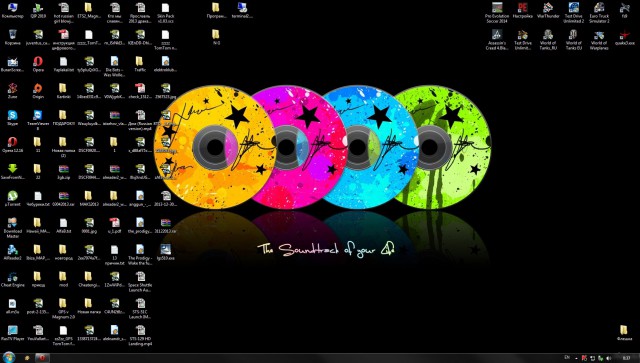Select the STS-129 HD Landing.mp4 video
This screenshot has width=640, height=363.
(x=140, y=336)
